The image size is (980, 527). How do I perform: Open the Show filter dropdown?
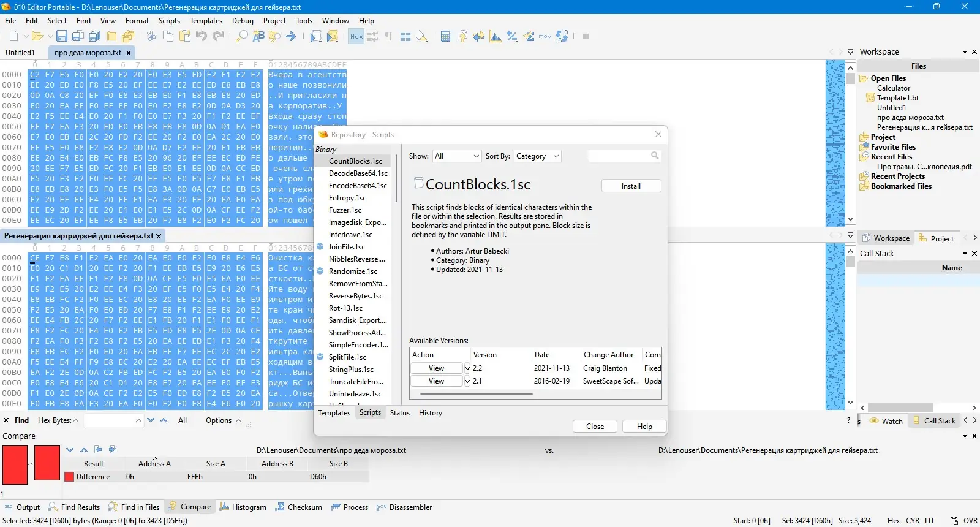pyautogui.click(x=457, y=156)
